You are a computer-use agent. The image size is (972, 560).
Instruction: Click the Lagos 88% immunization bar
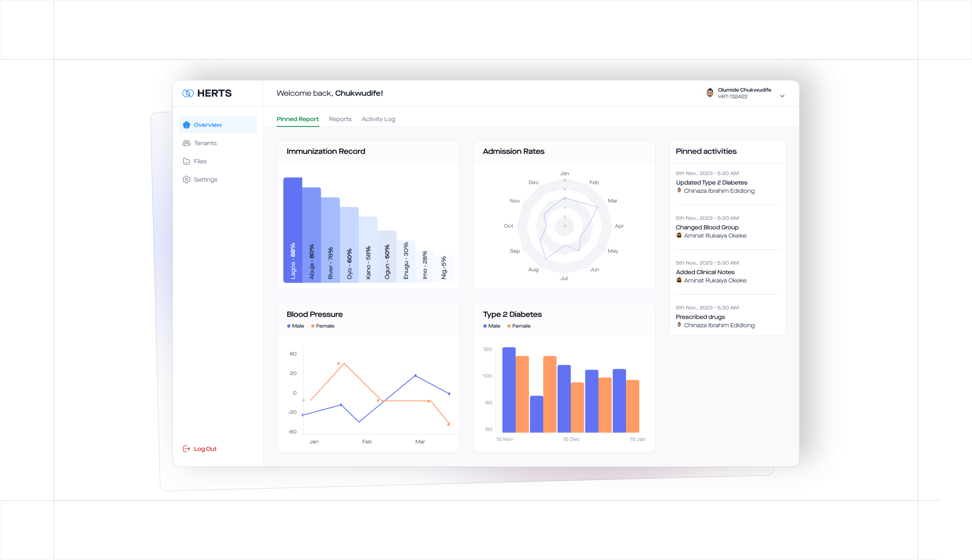coord(293,230)
